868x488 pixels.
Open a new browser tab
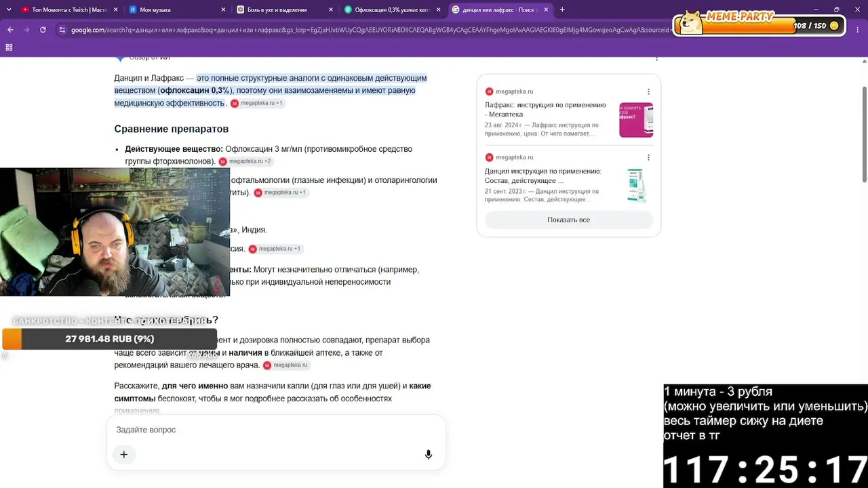coord(562,9)
